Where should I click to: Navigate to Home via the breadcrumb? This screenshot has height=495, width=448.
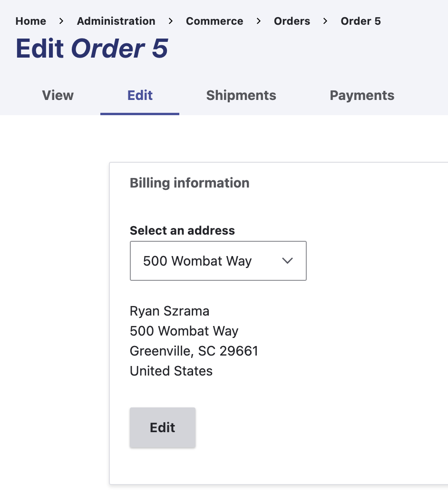(30, 21)
